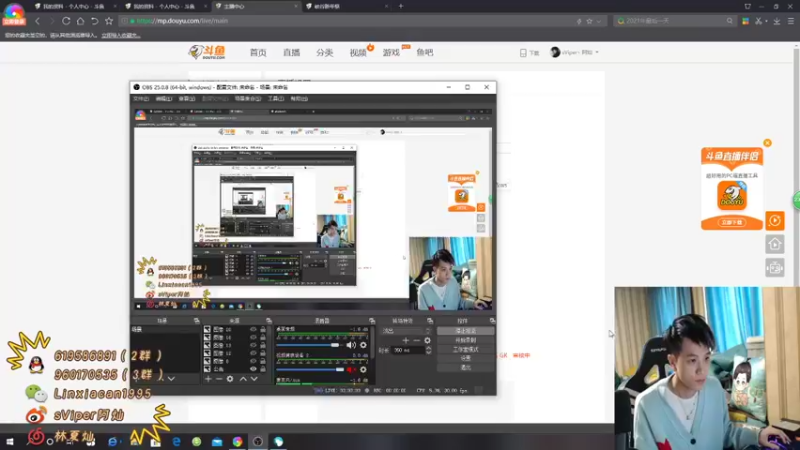
Task: Toggle visibility of 图像 13 source
Action: (253, 345)
